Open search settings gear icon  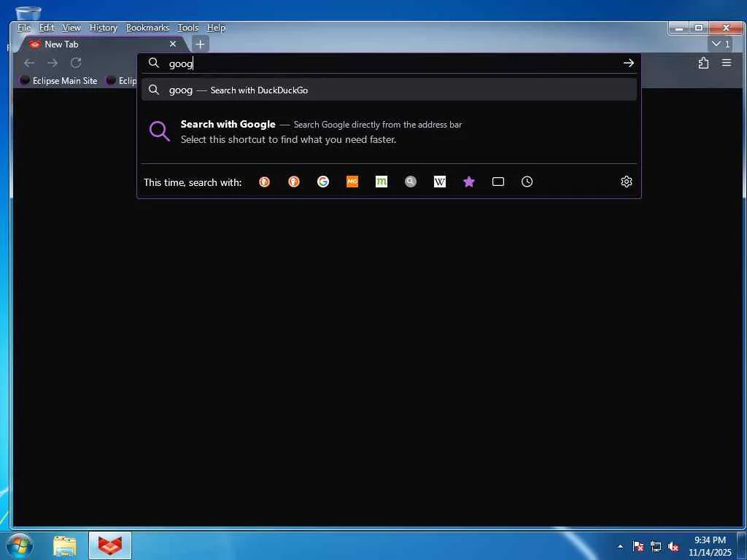point(627,182)
